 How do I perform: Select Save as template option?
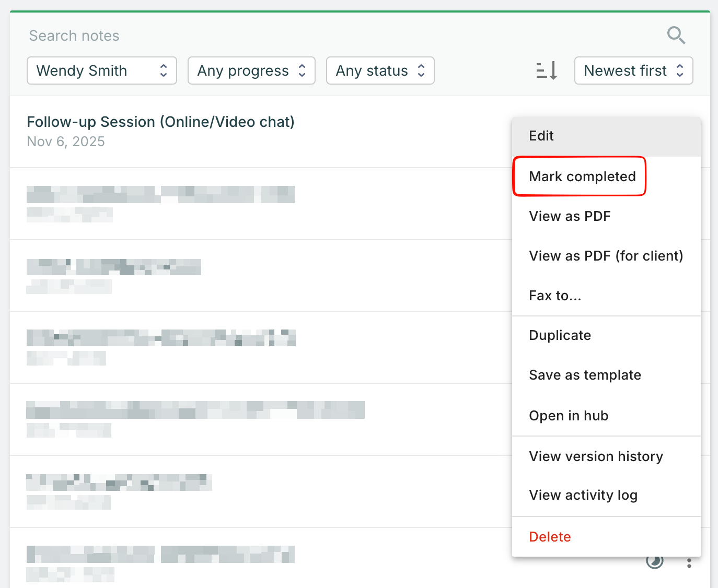coord(585,375)
